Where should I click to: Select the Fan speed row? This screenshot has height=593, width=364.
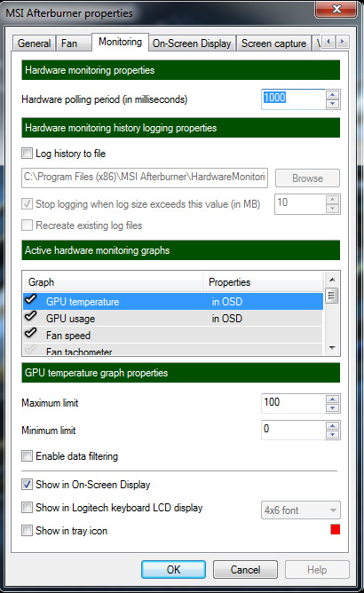click(x=173, y=335)
